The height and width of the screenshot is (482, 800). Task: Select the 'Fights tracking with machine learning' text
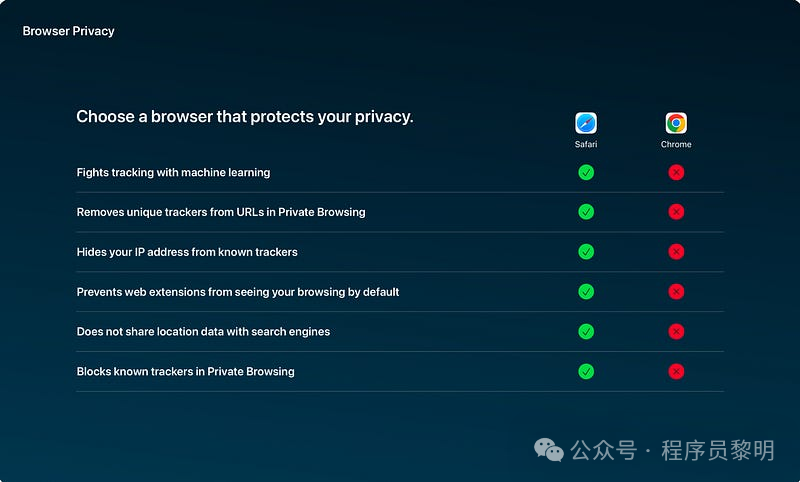(x=173, y=172)
